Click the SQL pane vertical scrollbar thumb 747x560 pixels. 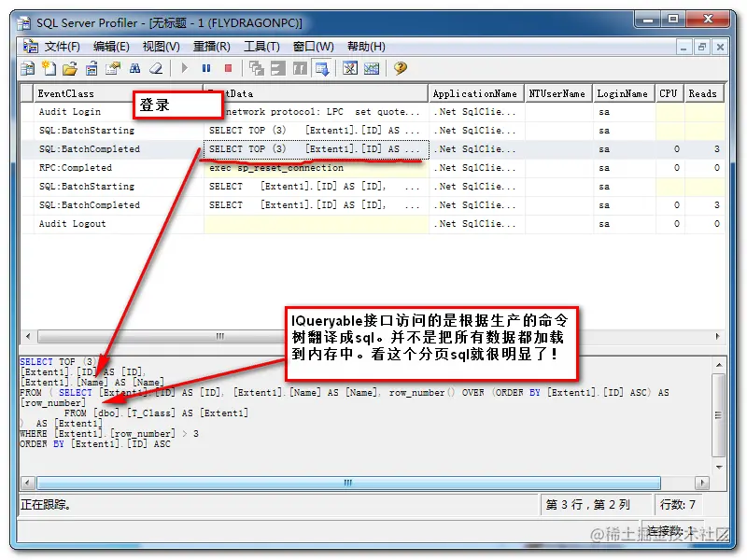tap(719, 415)
